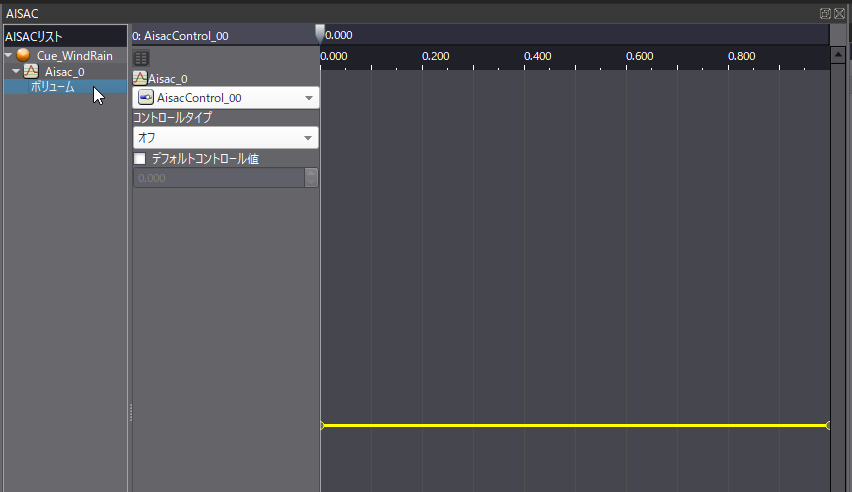Click the yellow curve's right end point

pyautogui.click(x=827, y=425)
